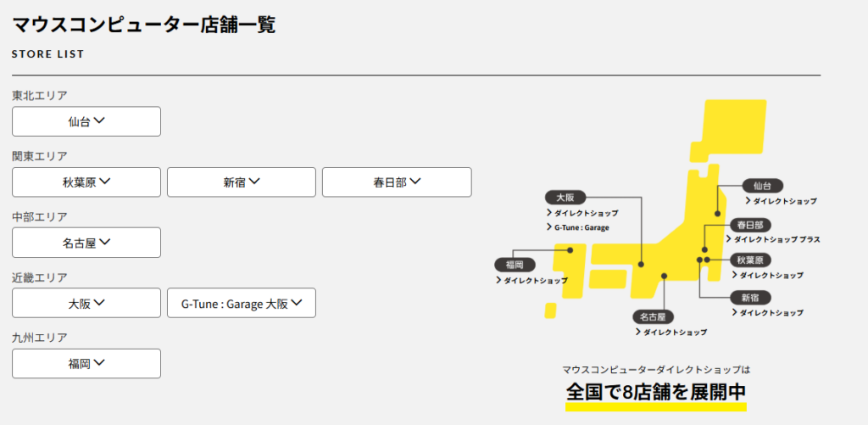
Task: Open ダイレクトショップ link under 新宿 map label
Action: (767, 312)
